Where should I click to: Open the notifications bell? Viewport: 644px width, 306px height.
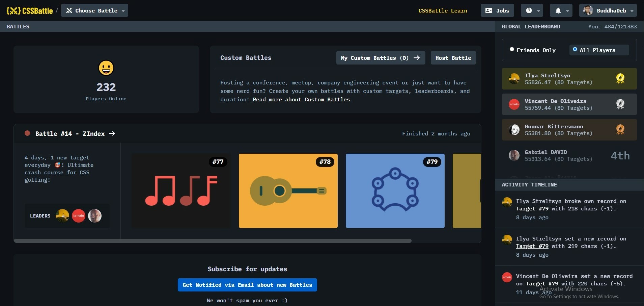coord(558,10)
